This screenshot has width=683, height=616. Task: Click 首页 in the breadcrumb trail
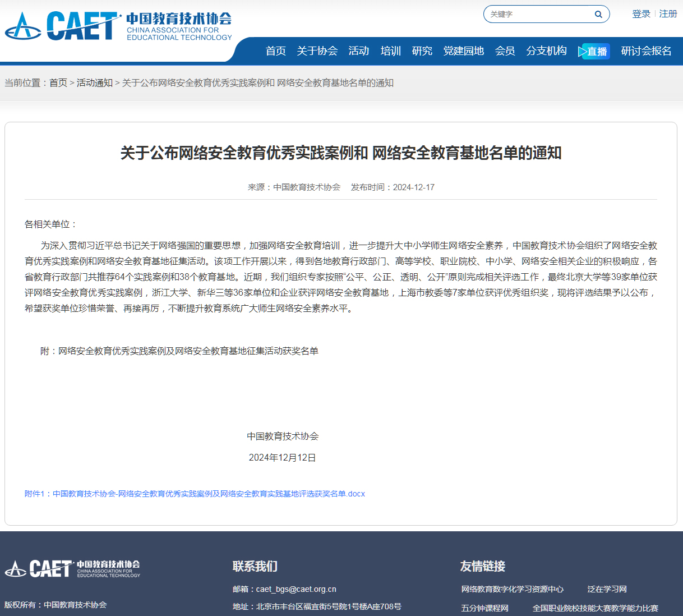58,83
